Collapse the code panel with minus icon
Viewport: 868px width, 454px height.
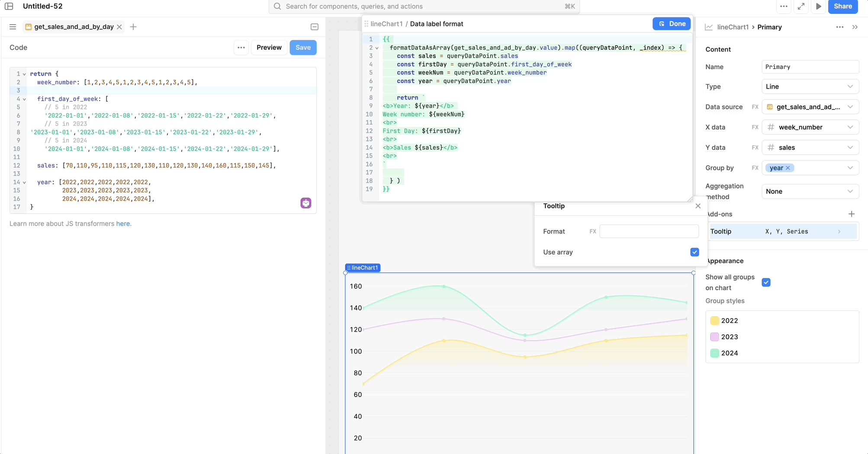pyautogui.click(x=315, y=27)
